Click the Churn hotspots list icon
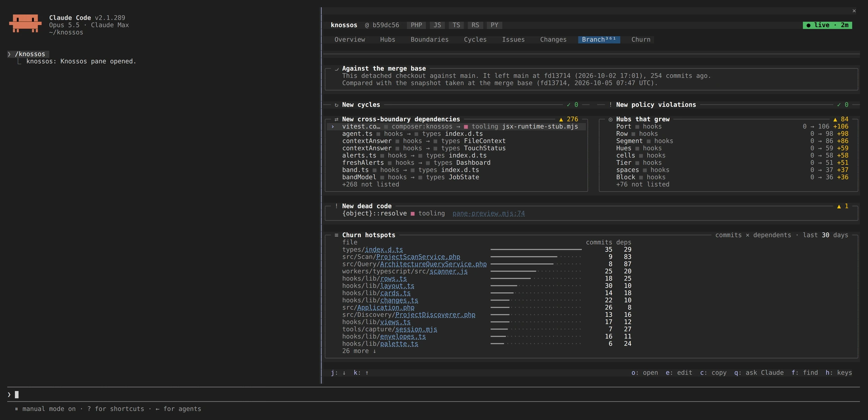This screenshot has height=420, width=868. point(336,235)
